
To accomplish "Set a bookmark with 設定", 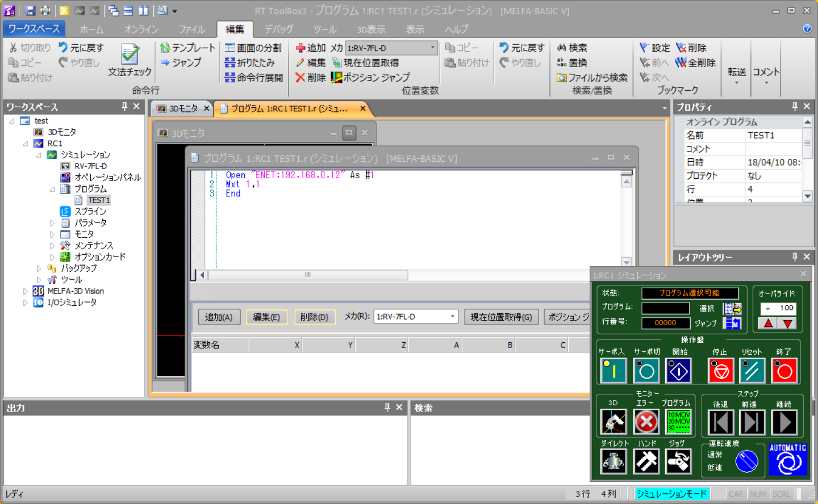I will (x=654, y=48).
